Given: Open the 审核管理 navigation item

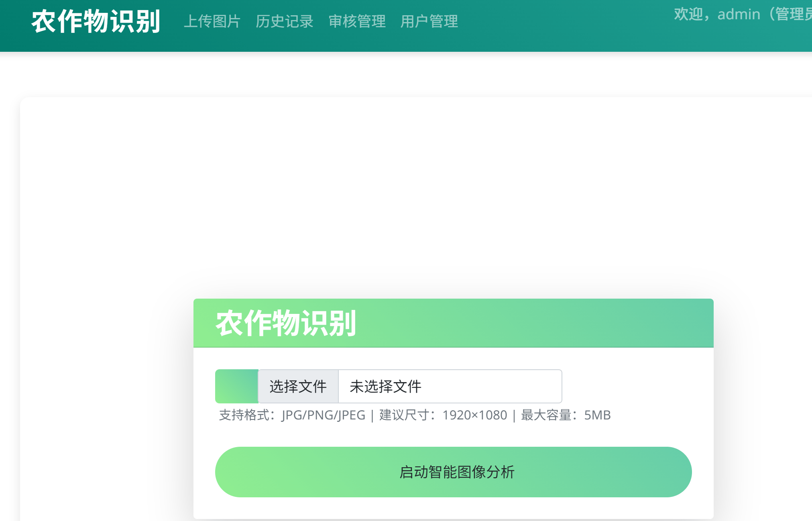Looking at the screenshot, I should tap(357, 21).
